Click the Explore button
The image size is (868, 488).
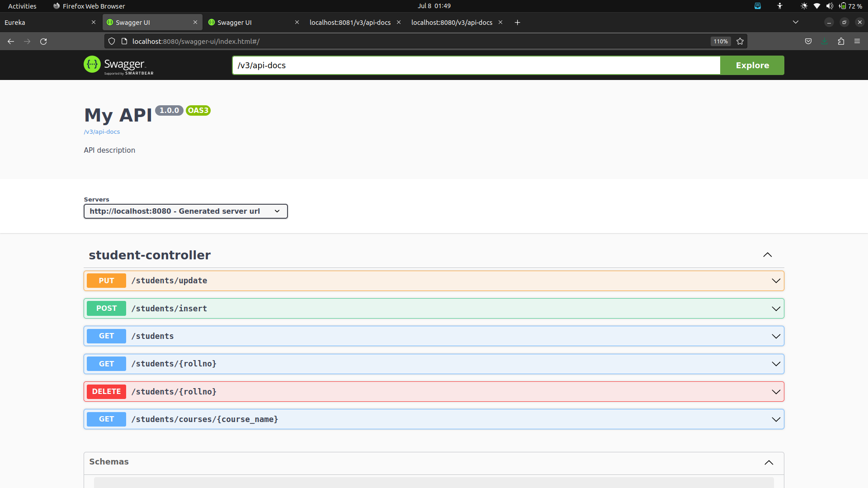point(752,65)
